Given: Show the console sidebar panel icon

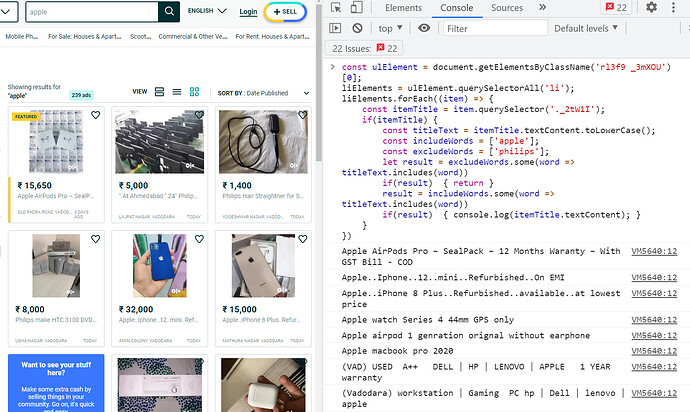Looking at the screenshot, I should point(335,28).
